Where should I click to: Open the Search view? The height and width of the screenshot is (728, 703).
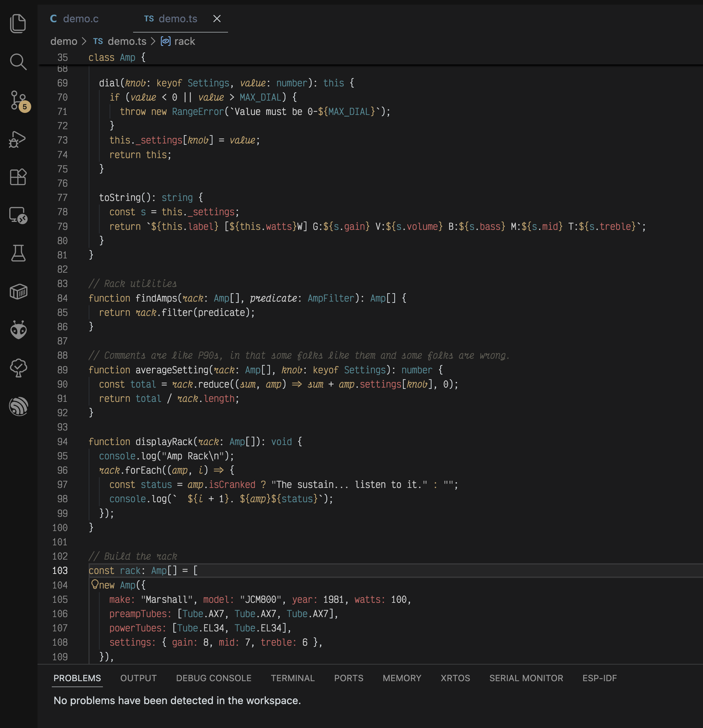pyautogui.click(x=18, y=62)
